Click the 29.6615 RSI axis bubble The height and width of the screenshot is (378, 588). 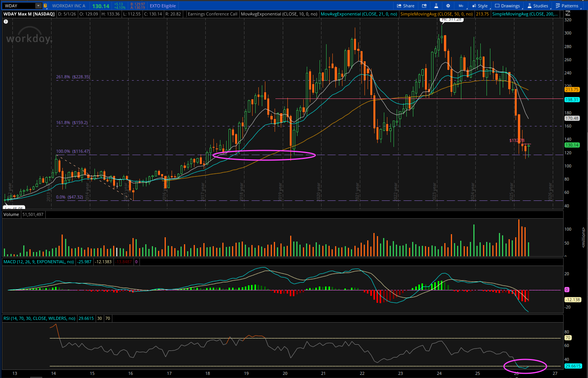[x=573, y=366]
